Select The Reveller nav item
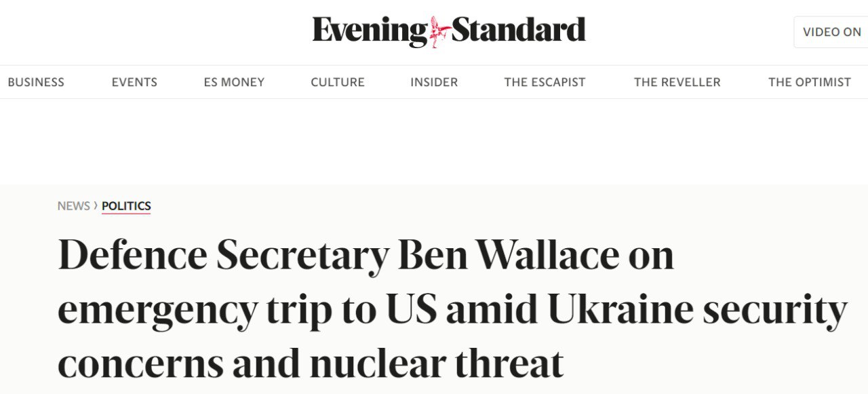 (x=677, y=82)
